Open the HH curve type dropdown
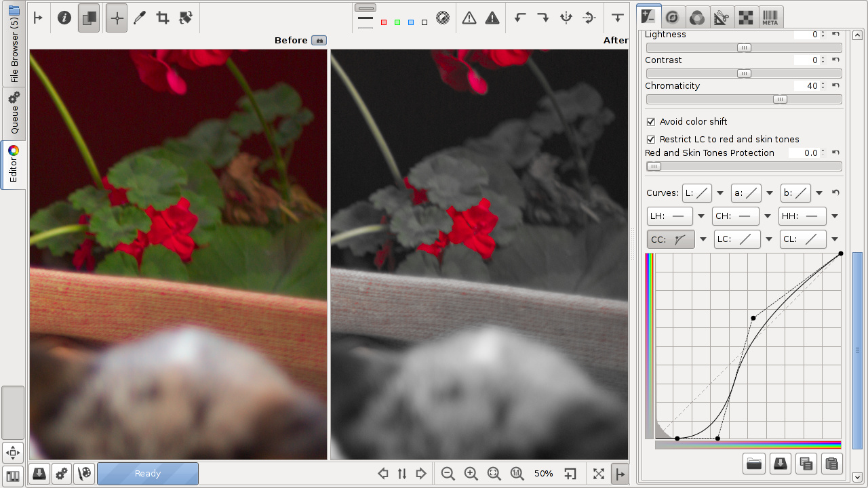 pos(835,216)
